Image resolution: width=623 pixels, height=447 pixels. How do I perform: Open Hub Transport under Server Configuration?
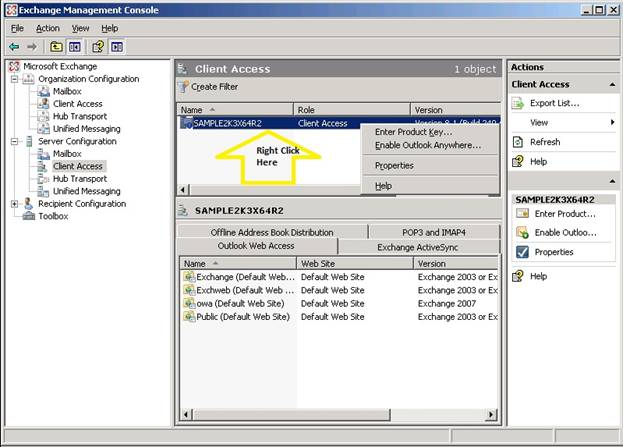click(80, 179)
